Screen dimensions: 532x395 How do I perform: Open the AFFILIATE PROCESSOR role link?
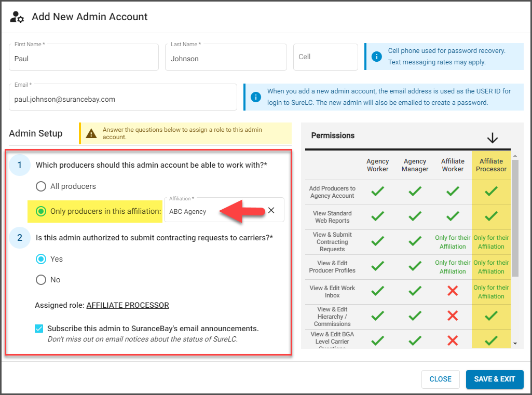127,305
